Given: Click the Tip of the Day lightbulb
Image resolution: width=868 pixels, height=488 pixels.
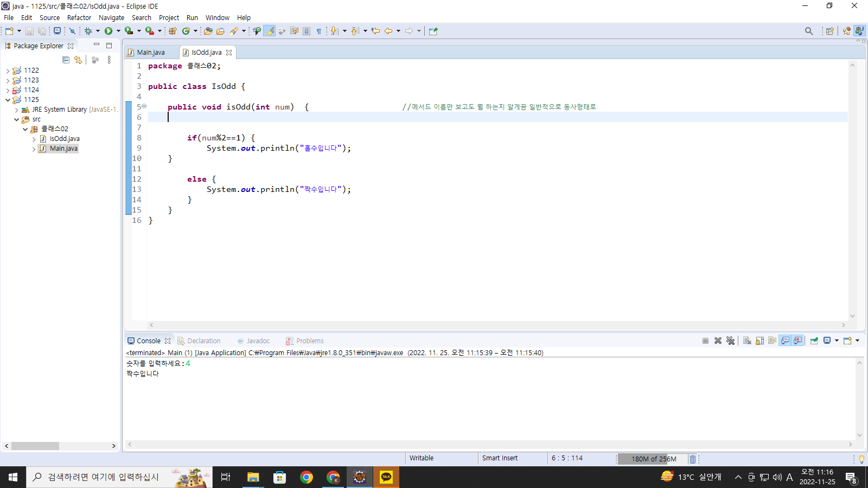Looking at the screenshot, I should tap(861, 459).
